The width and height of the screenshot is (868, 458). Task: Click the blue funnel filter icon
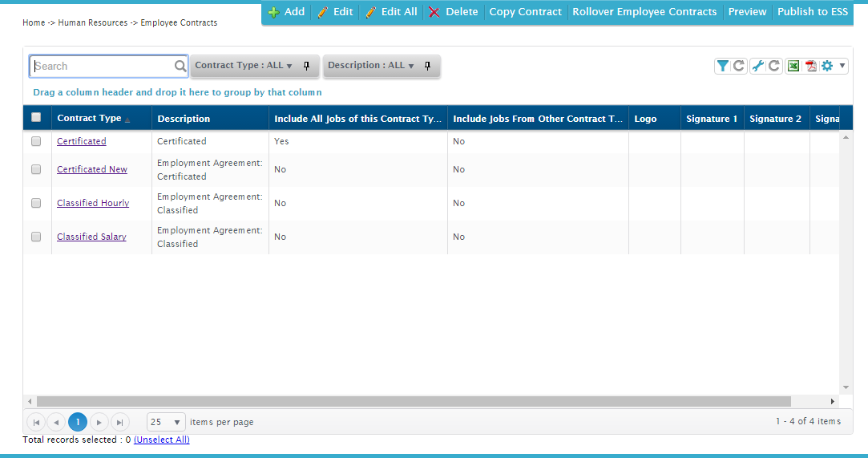(x=722, y=67)
